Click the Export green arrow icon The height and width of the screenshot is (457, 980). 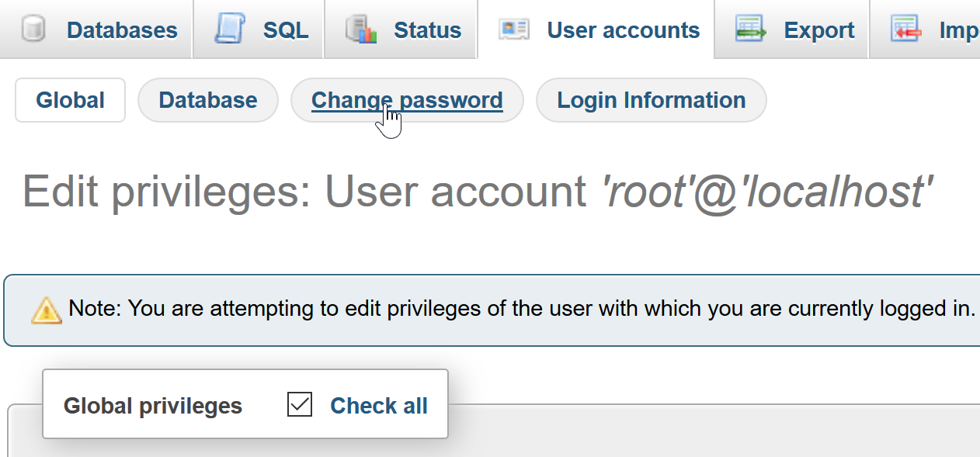[x=751, y=29]
